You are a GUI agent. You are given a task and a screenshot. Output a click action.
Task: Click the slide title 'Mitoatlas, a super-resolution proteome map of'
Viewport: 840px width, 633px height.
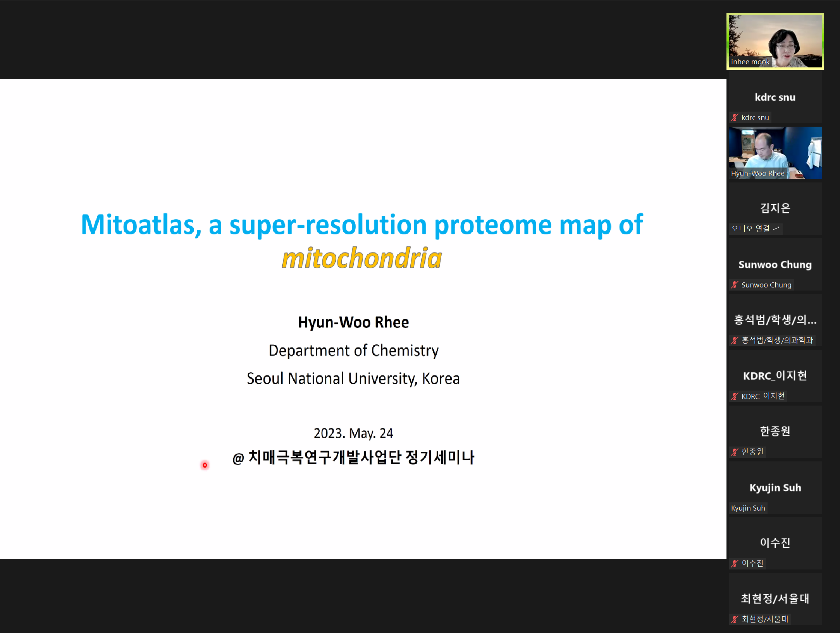tap(362, 225)
